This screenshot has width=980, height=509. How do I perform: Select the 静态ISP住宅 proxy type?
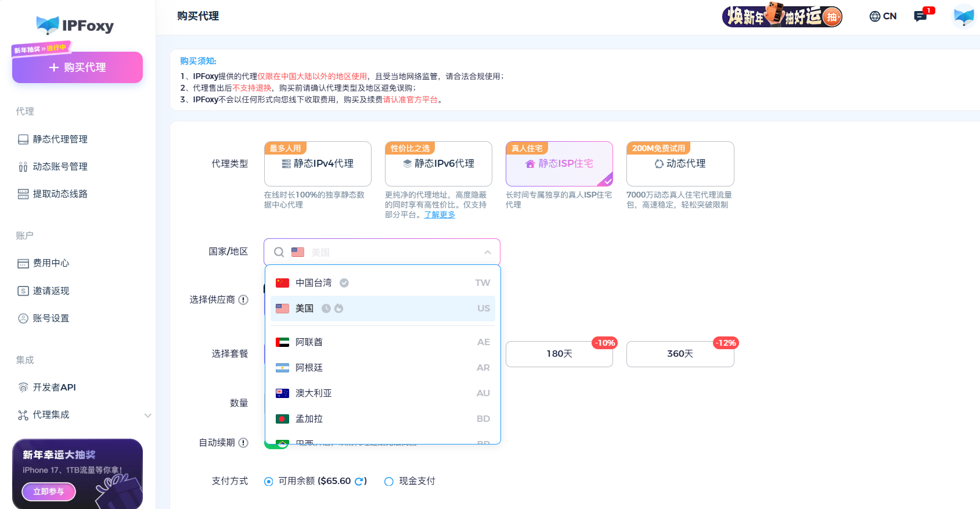pos(559,164)
